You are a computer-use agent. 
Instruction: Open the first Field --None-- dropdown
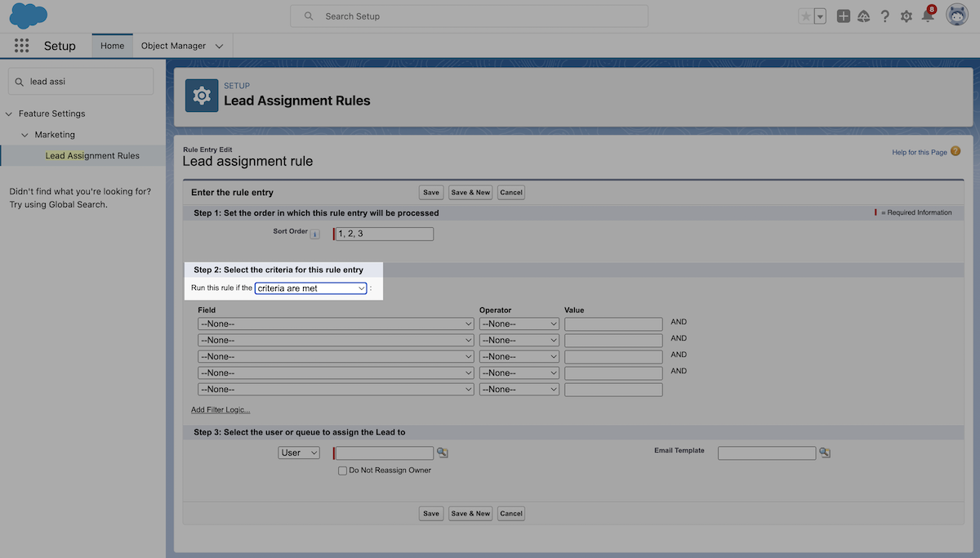[x=335, y=324]
